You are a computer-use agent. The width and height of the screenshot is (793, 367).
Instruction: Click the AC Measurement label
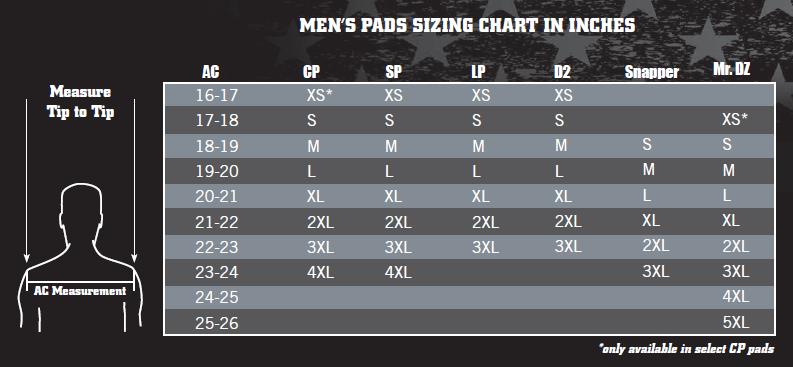click(x=80, y=291)
